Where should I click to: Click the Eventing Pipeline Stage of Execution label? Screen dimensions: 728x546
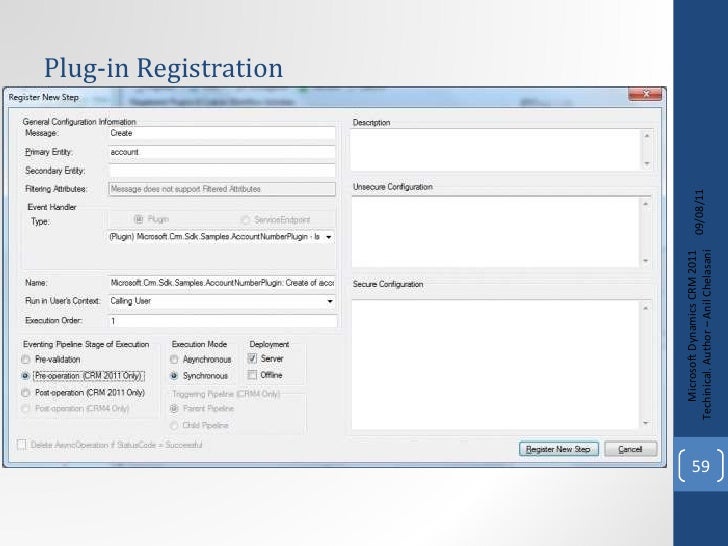pos(86,344)
